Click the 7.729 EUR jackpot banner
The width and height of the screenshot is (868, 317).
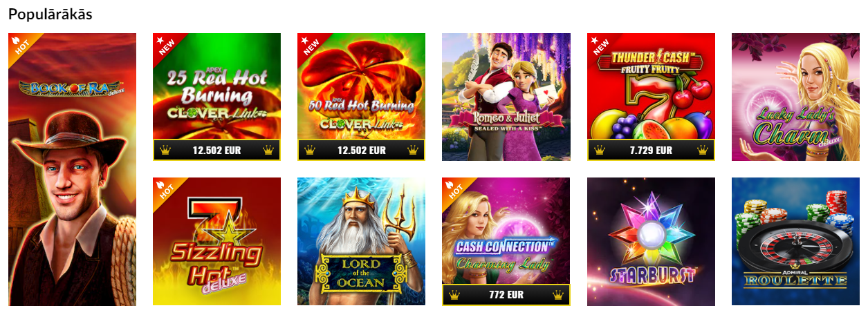click(651, 150)
